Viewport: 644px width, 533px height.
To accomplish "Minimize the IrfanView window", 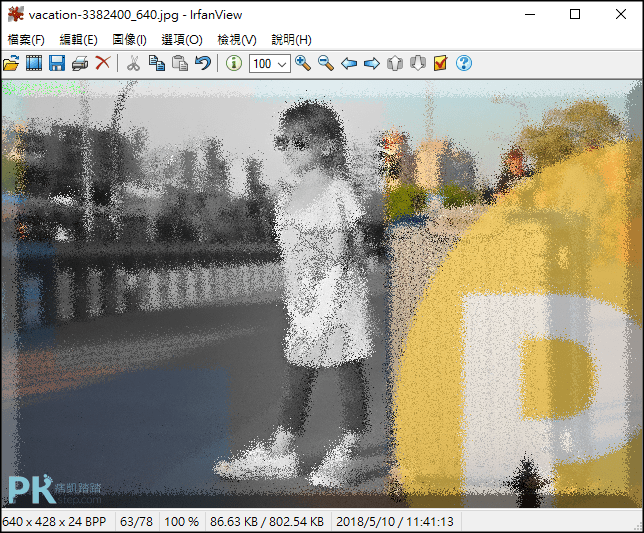I will [x=530, y=14].
